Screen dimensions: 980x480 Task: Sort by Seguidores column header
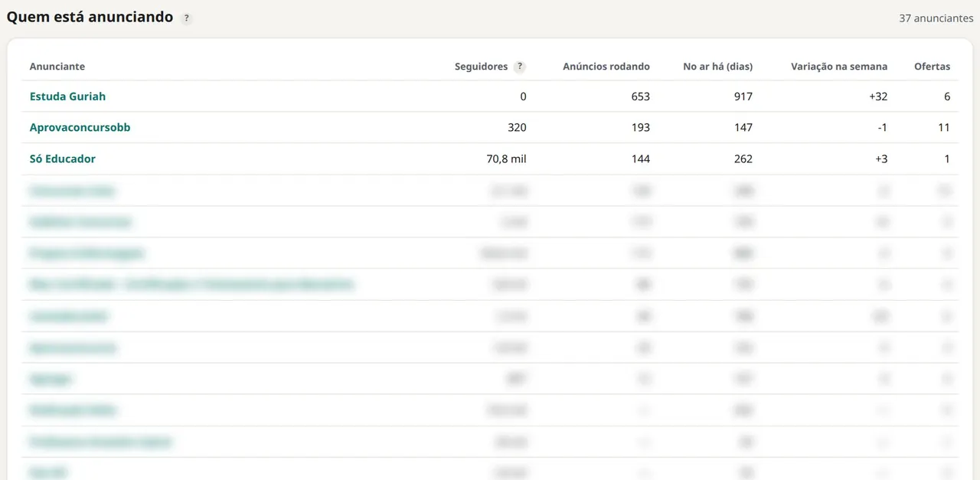click(x=481, y=67)
